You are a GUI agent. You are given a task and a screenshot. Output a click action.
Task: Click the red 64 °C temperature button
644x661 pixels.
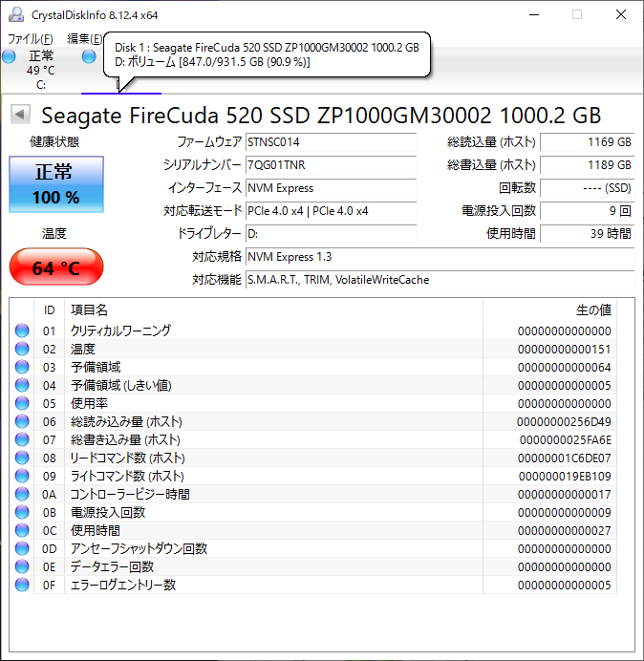tap(55, 267)
